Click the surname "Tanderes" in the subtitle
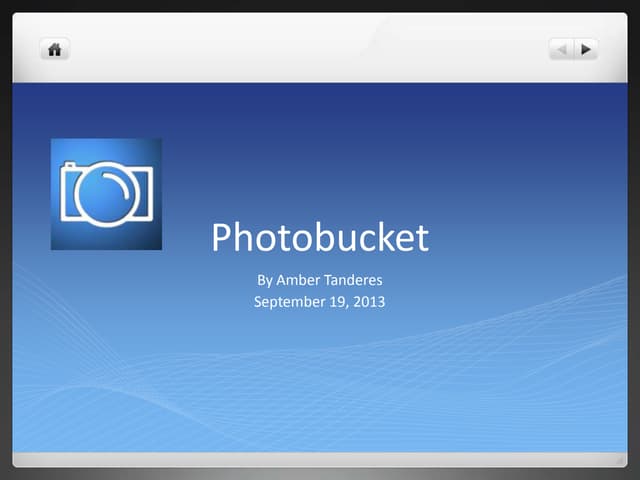This screenshot has width=640, height=480. pyautogui.click(x=354, y=280)
